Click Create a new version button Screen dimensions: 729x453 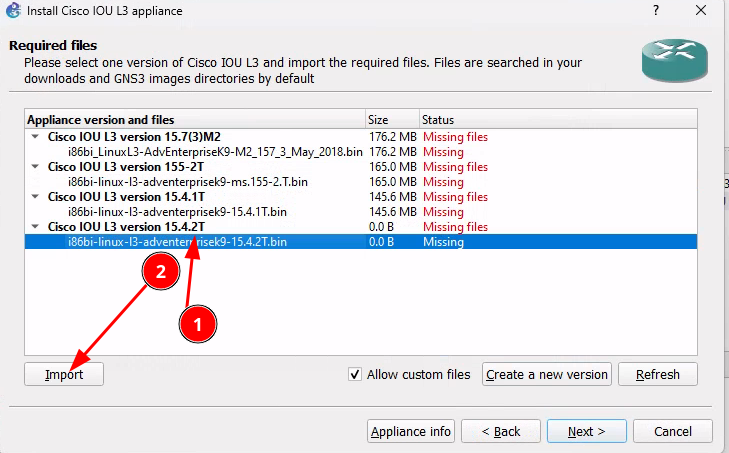[x=546, y=374]
